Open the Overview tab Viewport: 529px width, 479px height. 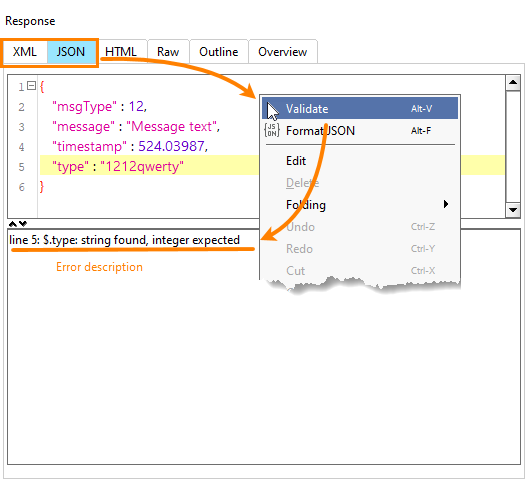click(x=283, y=52)
